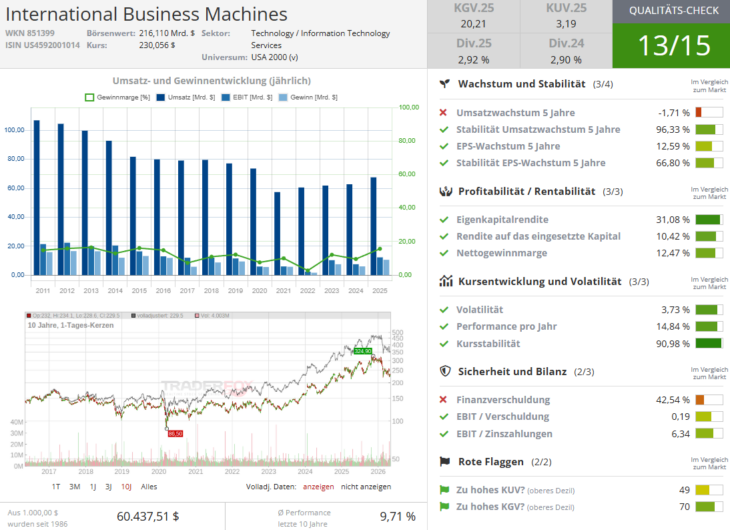Click the QUALITÄTS-CHECK header
The image size is (730, 530).
point(671,11)
